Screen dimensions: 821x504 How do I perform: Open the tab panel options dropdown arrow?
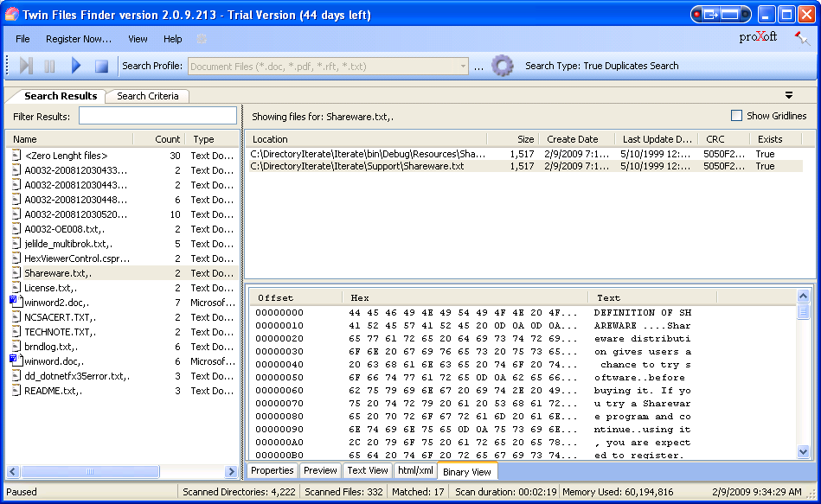click(789, 95)
